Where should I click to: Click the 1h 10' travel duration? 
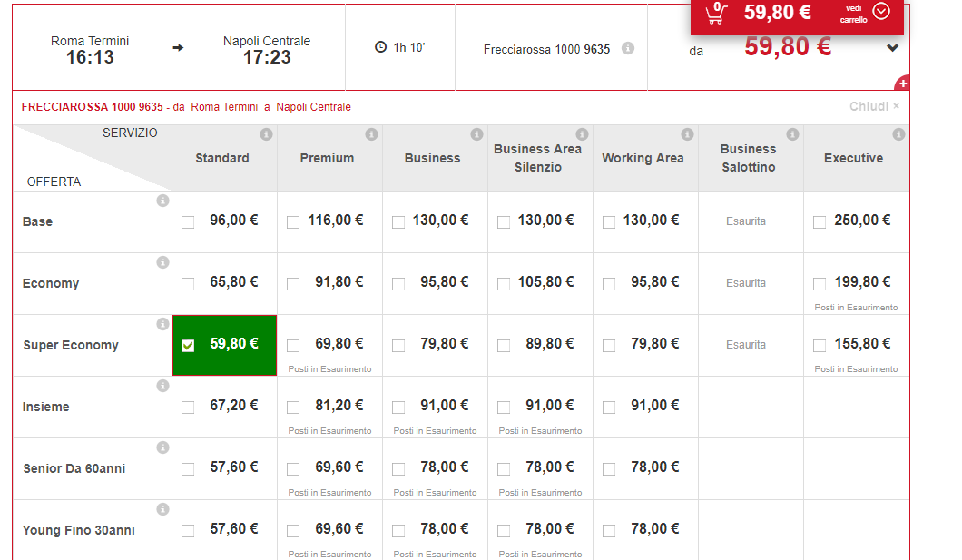(x=400, y=47)
